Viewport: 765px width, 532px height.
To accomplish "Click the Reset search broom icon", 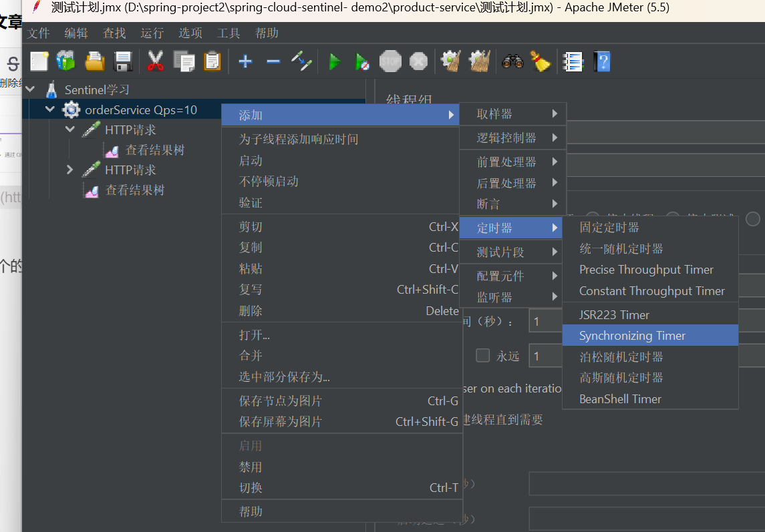I will coord(541,62).
